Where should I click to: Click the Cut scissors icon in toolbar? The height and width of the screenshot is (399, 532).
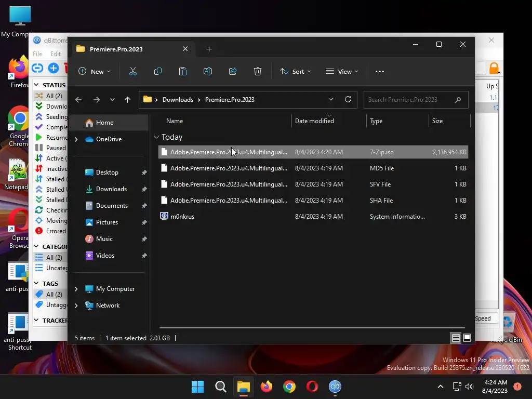132,72
